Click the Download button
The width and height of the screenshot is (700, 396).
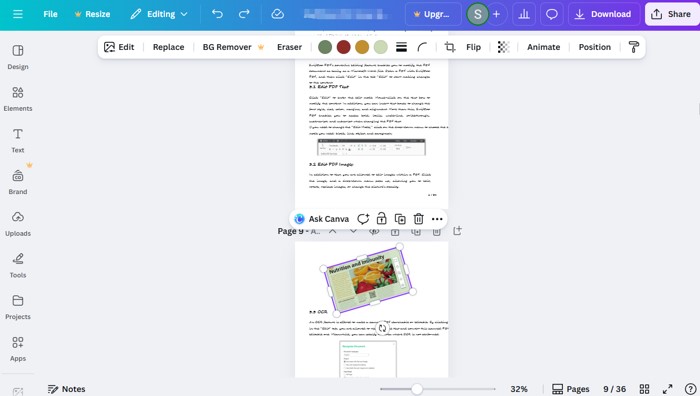click(x=604, y=14)
